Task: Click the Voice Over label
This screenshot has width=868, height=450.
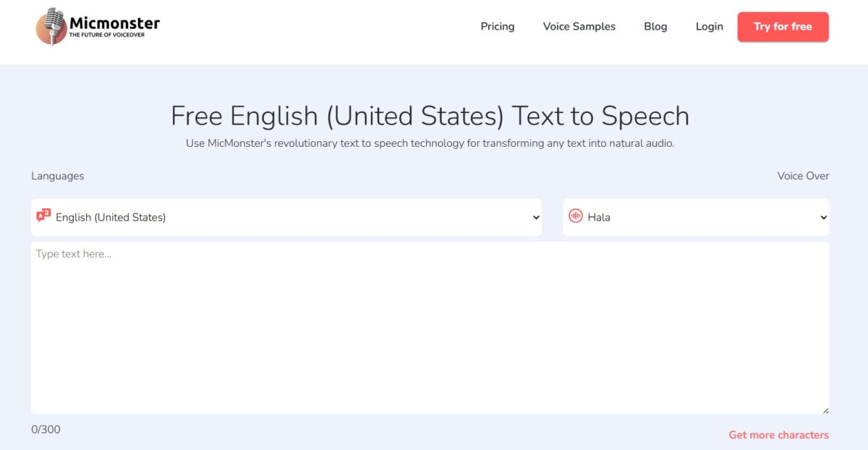Action: click(x=803, y=176)
